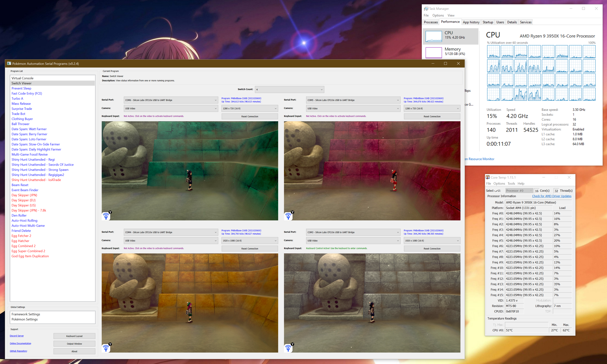
Task: Open the Keyboard Layout button
Action: point(74,336)
